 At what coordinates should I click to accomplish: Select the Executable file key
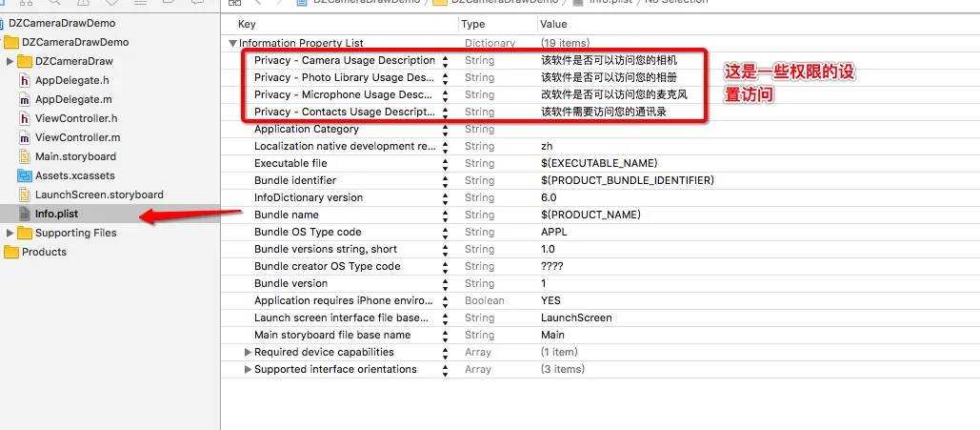pyautogui.click(x=290, y=163)
